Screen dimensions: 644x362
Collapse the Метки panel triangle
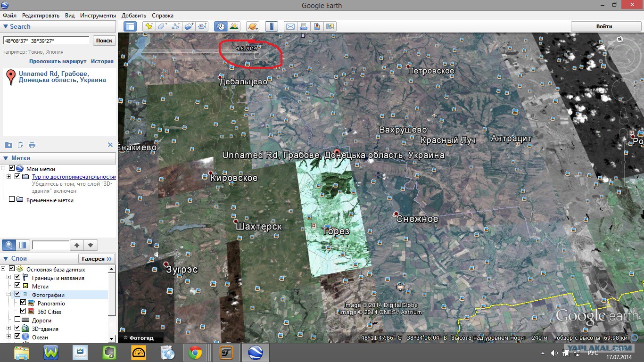6,158
